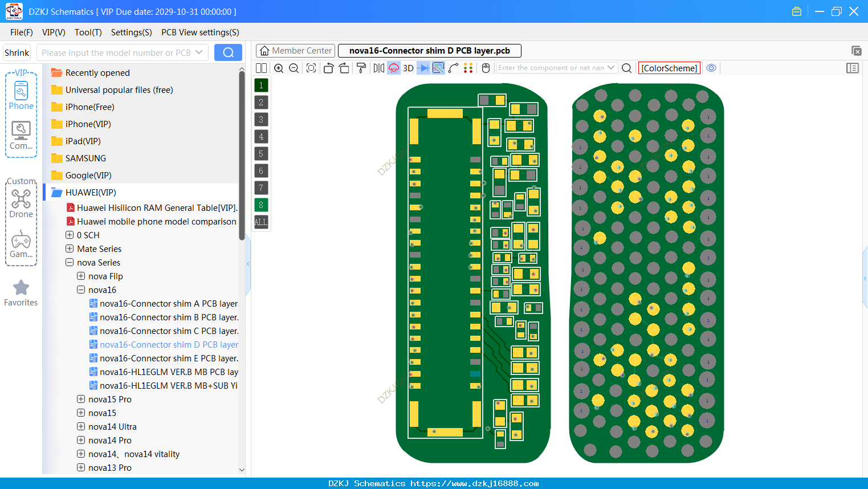Select the Phone category icon
This screenshot has width=868, height=489.
21,95
